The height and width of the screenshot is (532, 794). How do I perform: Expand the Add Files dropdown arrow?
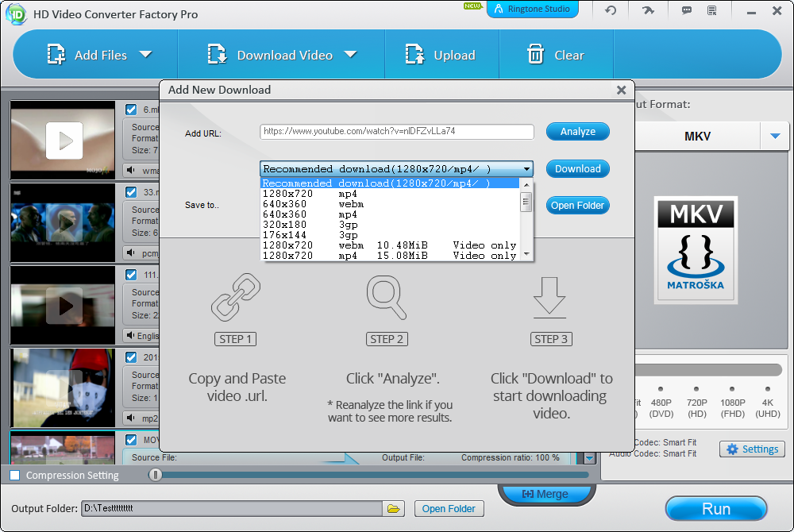[146, 54]
